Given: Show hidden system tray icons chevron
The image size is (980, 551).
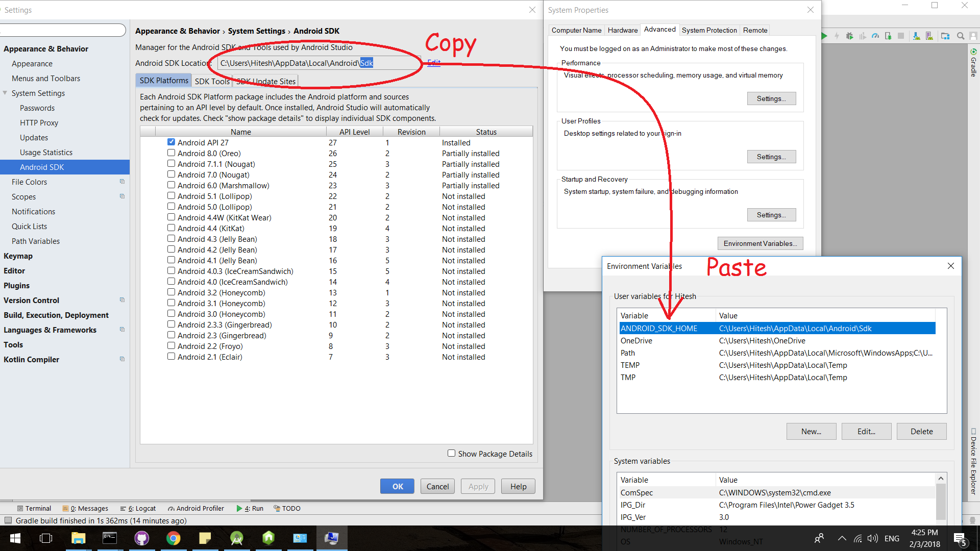Looking at the screenshot, I should (x=842, y=538).
